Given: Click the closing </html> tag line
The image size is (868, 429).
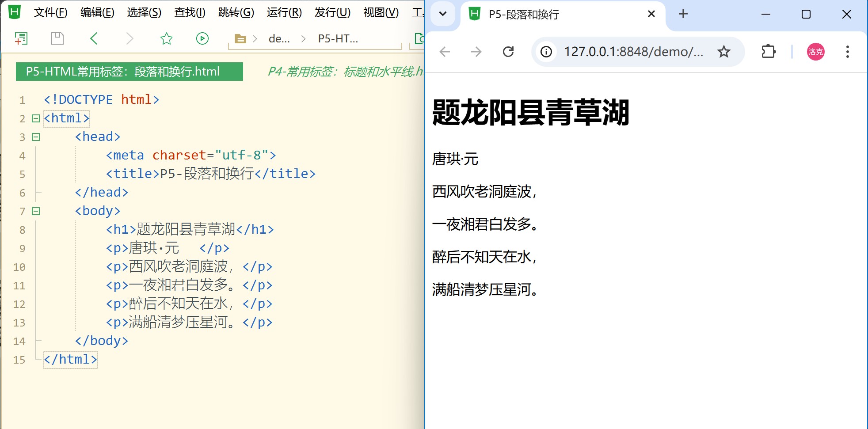Looking at the screenshot, I should [71, 360].
